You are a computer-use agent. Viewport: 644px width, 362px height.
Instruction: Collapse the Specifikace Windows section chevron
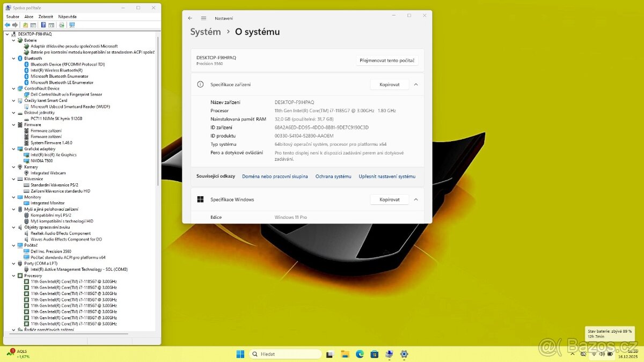point(416,199)
